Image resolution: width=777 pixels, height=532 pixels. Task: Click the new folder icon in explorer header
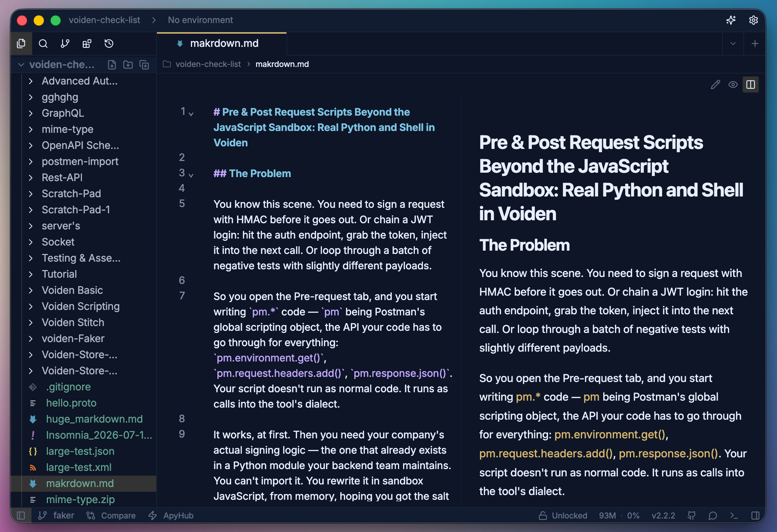[128, 65]
